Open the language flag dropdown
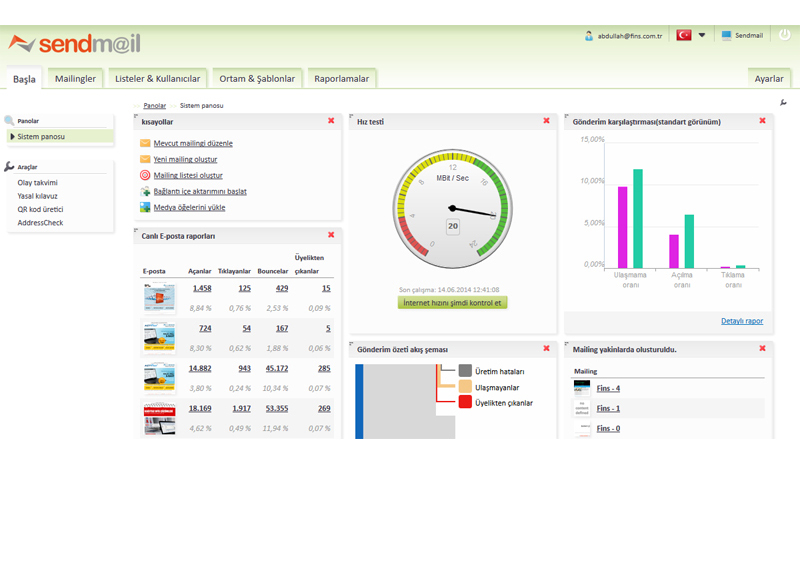 click(702, 35)
